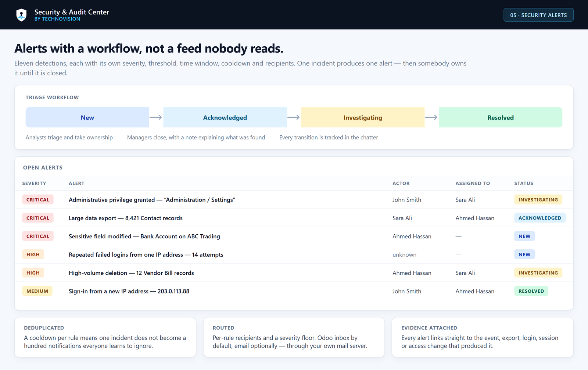Click Investigating status on High-volume deletion row

[x=538, y=273]
